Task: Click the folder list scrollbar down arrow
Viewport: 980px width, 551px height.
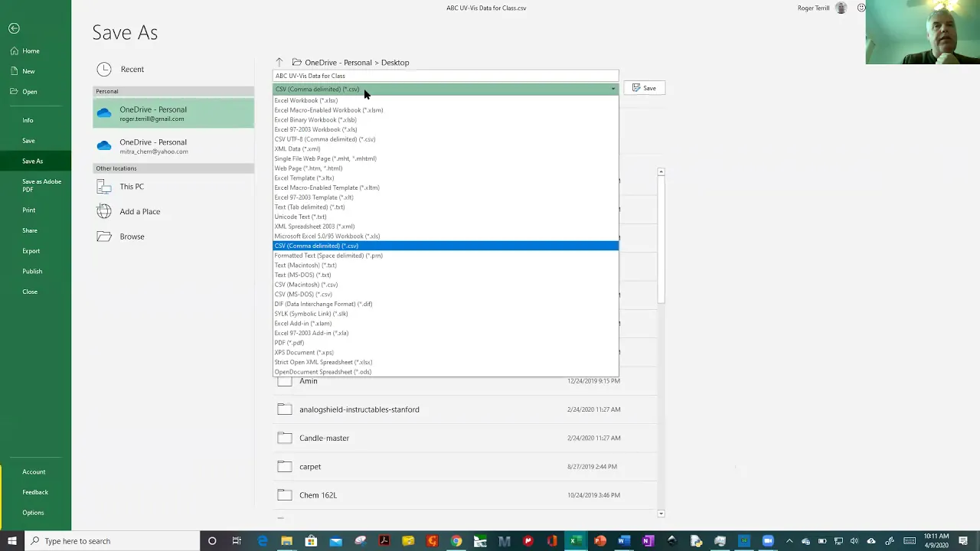Action: [x=661, y=514]
